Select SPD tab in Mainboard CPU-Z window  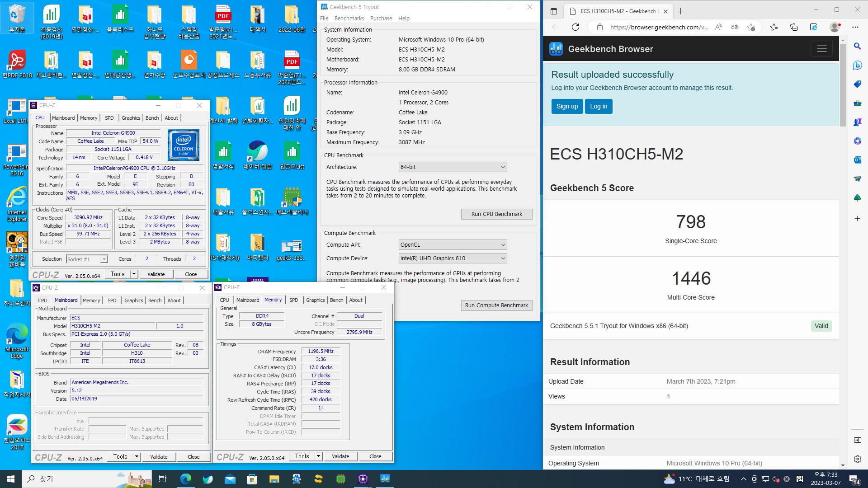coord(112,300)
